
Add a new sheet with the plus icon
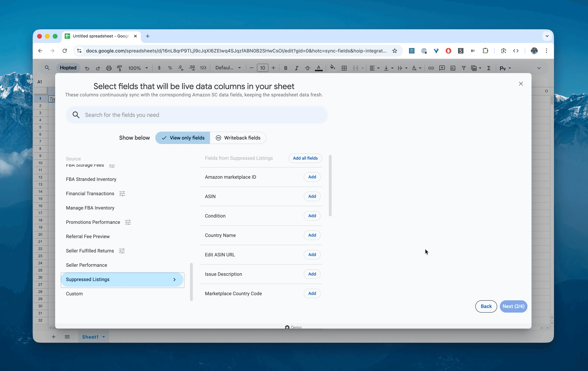click(x=53, y=337)
